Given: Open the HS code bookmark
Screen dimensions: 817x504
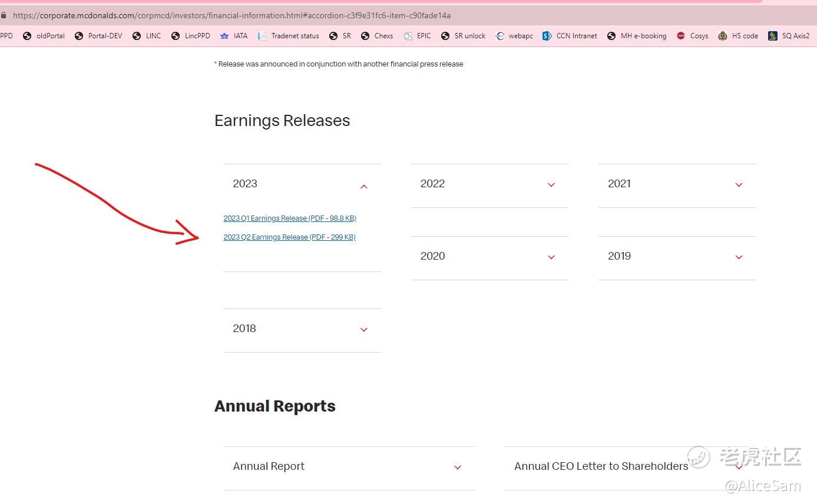Looking at the screenshot, I should coord(738,36).
